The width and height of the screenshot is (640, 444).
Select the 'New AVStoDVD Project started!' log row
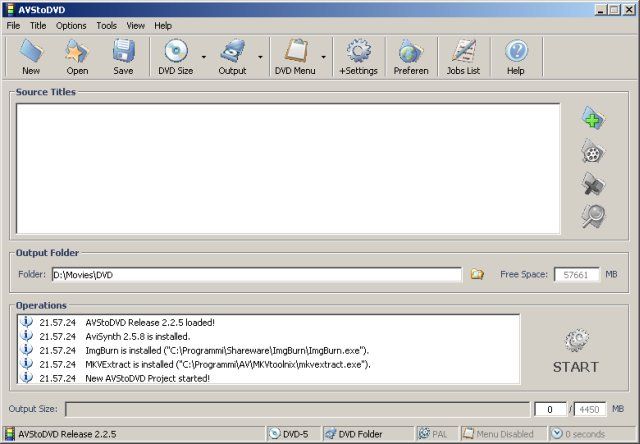coord(269,378)
